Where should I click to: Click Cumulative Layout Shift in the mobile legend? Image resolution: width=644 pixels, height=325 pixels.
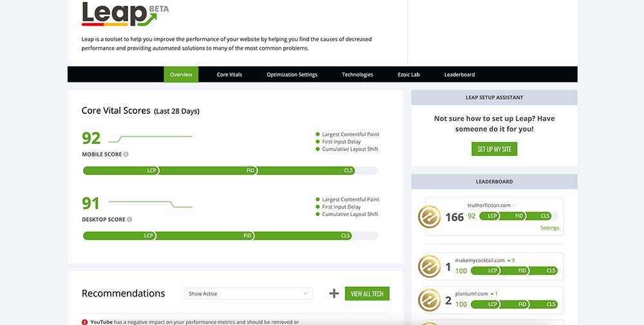[x=350, y=149]
